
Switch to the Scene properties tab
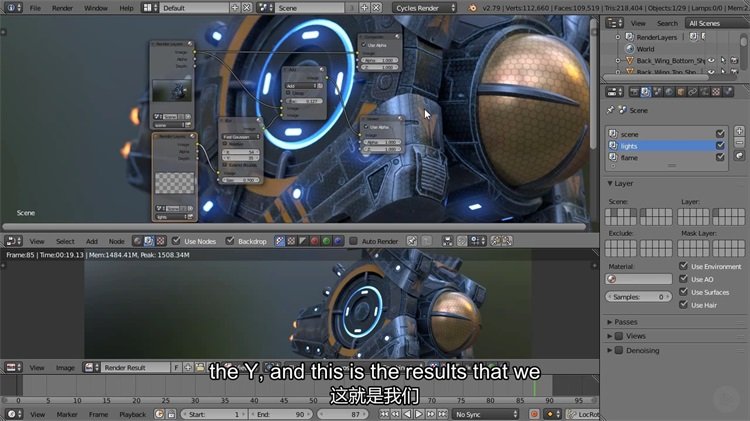[x=657, y=91]
